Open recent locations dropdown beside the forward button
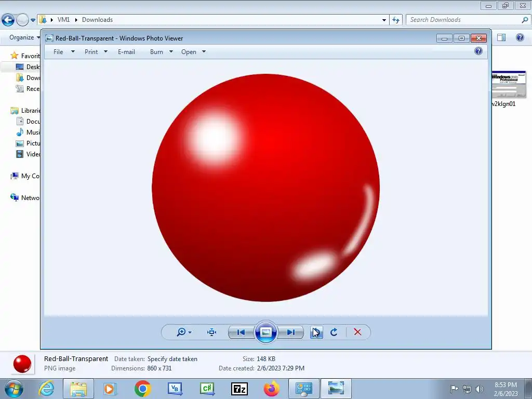 coord(33,20)
